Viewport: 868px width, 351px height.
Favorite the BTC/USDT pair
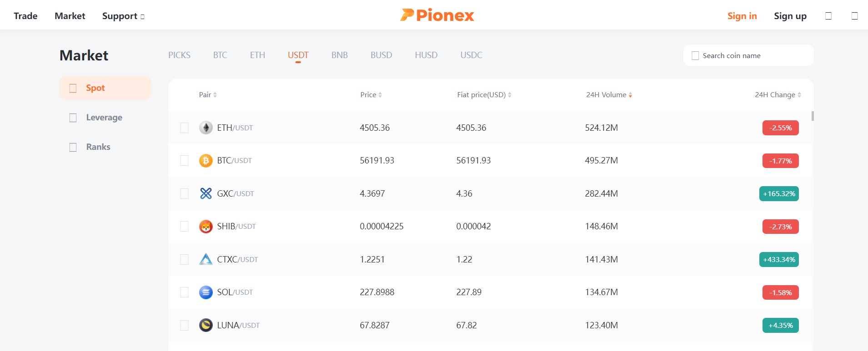pos(184,160)
